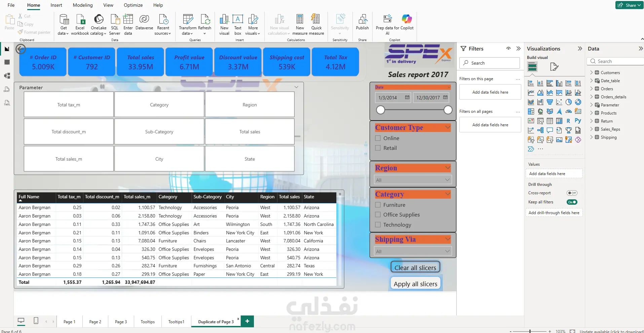Image resolution: width=644 pixels, height=333 pixels.
Task: Toggle Keep all filters switch
Action: tap(572, 202)
